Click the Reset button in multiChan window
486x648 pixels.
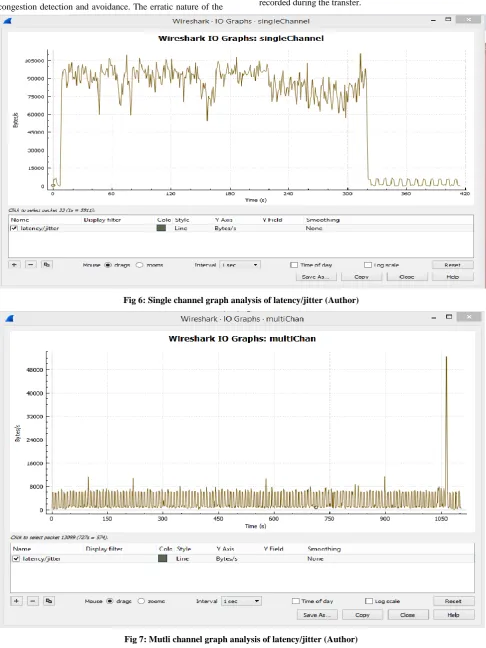point(453,601)
